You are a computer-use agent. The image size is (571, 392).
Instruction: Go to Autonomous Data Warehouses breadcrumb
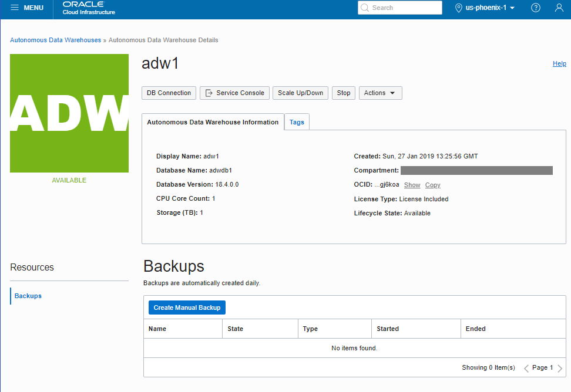55,40
